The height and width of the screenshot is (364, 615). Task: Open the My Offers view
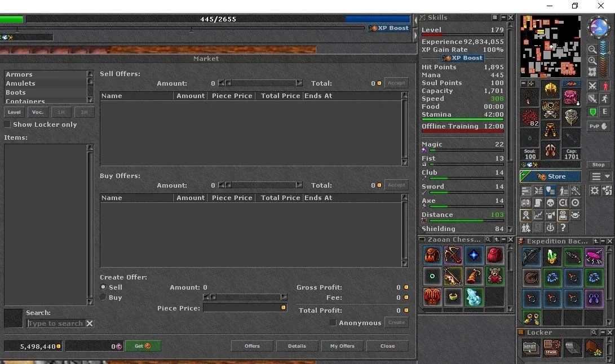[x=342, y=346]
